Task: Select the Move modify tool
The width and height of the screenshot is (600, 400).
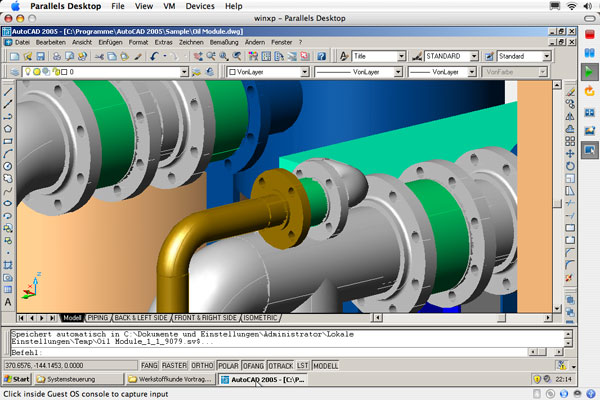Action: pyautogui.click(x=570, y=153)
